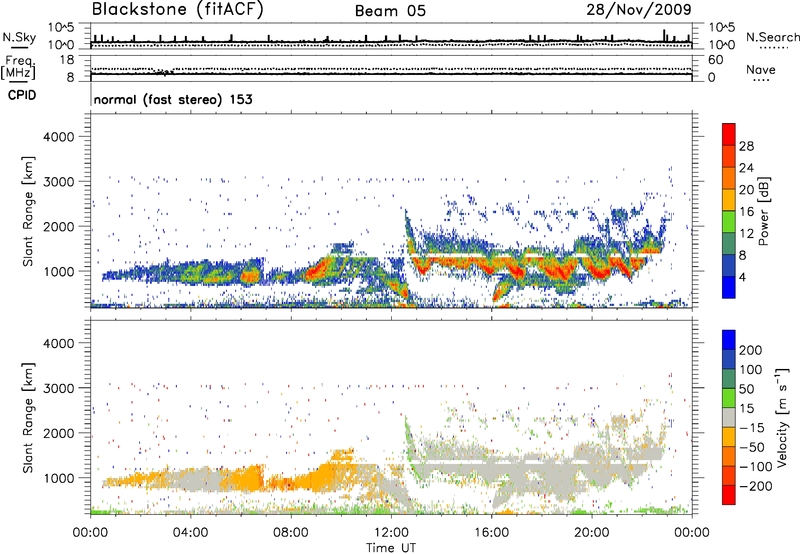
Task: Click 'Slant Range [km]' label of velocity panel
Action: (28, 417)
